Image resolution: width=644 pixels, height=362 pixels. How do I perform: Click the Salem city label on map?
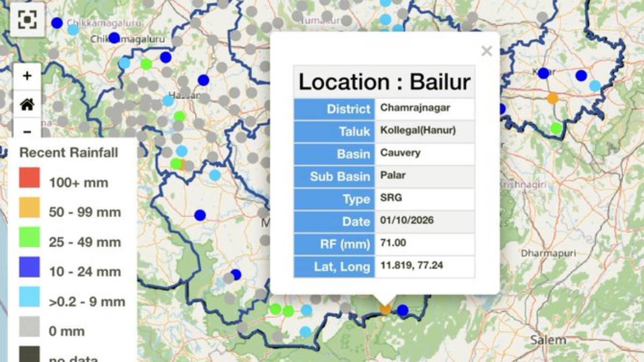coord(548,340)
